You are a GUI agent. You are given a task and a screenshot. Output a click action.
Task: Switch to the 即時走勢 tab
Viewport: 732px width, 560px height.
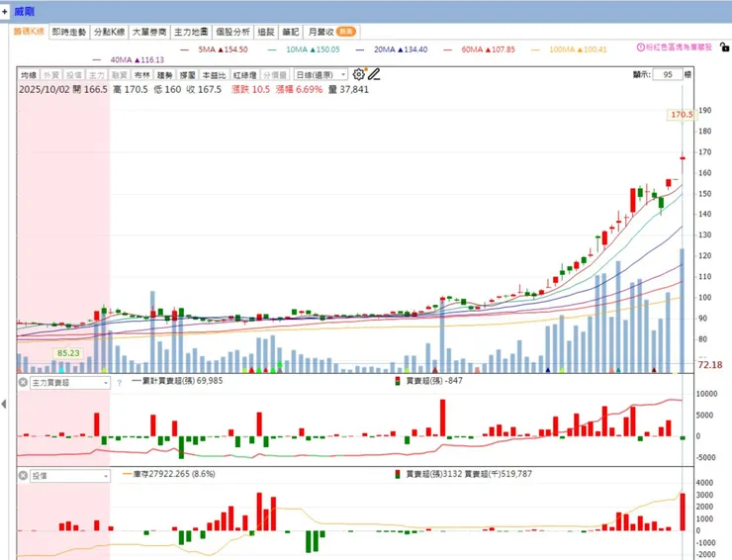(x=69, y=32)
